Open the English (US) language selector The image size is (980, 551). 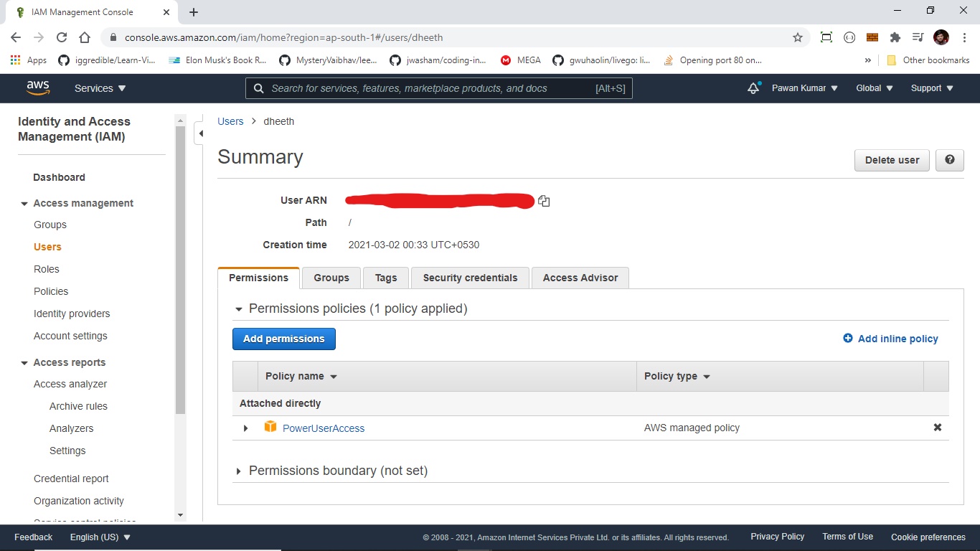[100, 537]
